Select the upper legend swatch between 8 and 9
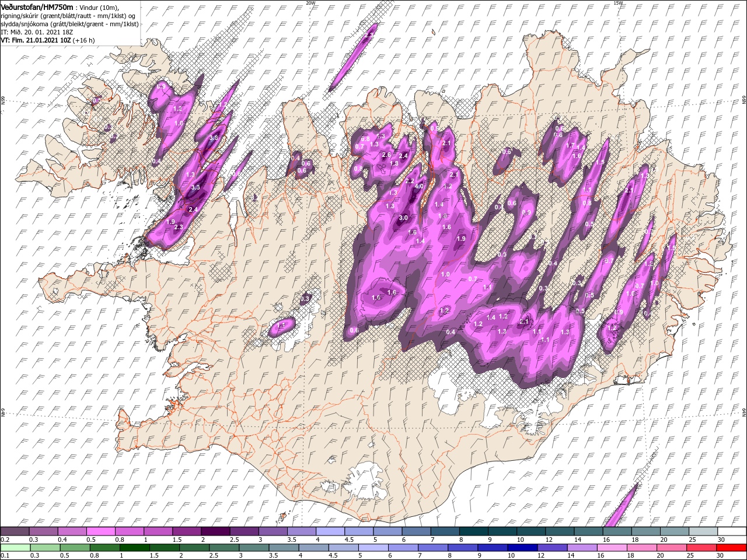The height and width of the screenshot is (560, 747). click(x=474, y=531)
